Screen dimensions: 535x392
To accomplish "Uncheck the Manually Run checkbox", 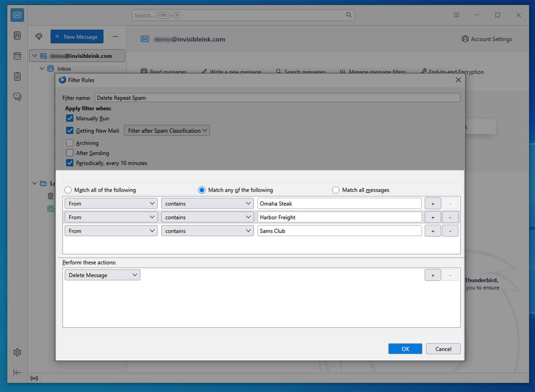I will pyautogui.click(x=70, y=118).
